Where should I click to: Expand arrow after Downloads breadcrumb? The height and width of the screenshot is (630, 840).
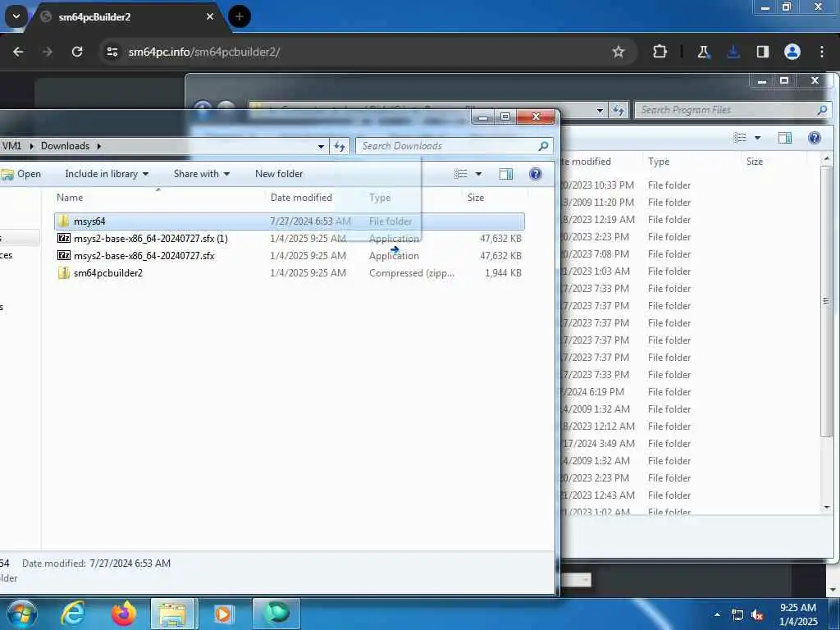[99, 146]
